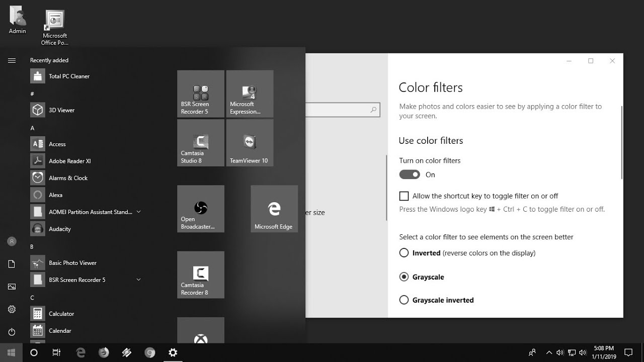Click the # section header
Screen dimensions: 644x362
[x=32, y=94]
